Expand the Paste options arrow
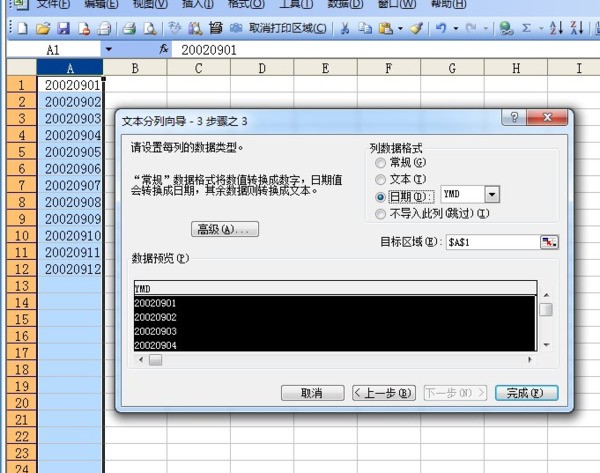Image resolution: width=600 pixels, height=473 pixels. point(400,28)
